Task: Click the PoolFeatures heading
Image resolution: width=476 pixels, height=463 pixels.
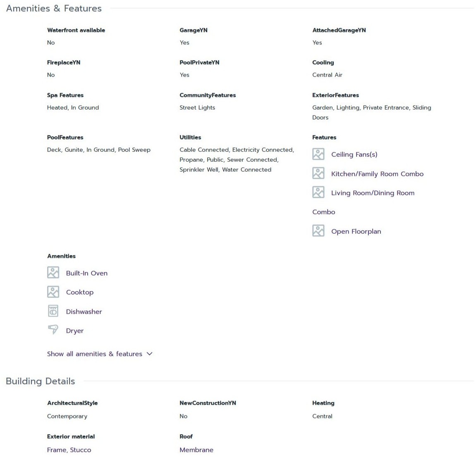Action: (x=65, y=137)
